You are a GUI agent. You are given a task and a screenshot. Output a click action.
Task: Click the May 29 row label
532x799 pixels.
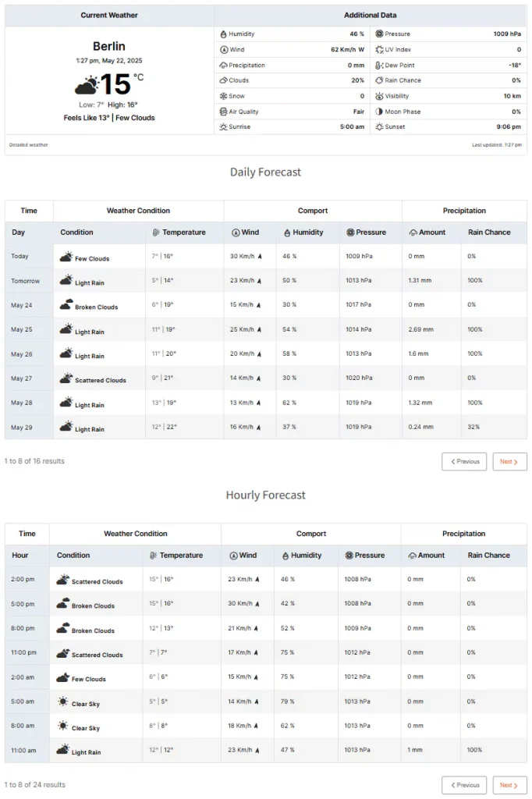(21, 428)
